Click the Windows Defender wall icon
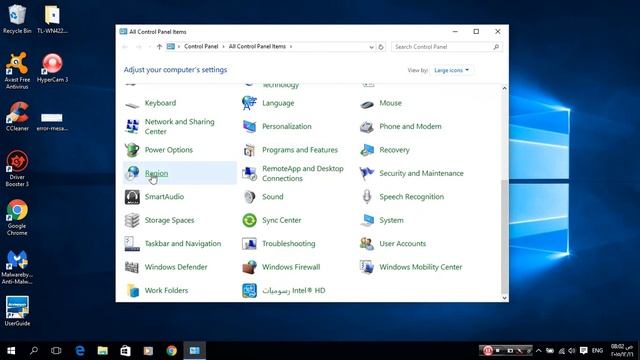The image size is (640, 360). tap(132, 267)
